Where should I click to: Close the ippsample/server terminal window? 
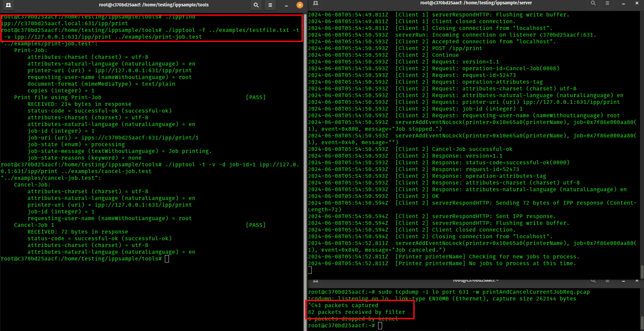[637, 3]
